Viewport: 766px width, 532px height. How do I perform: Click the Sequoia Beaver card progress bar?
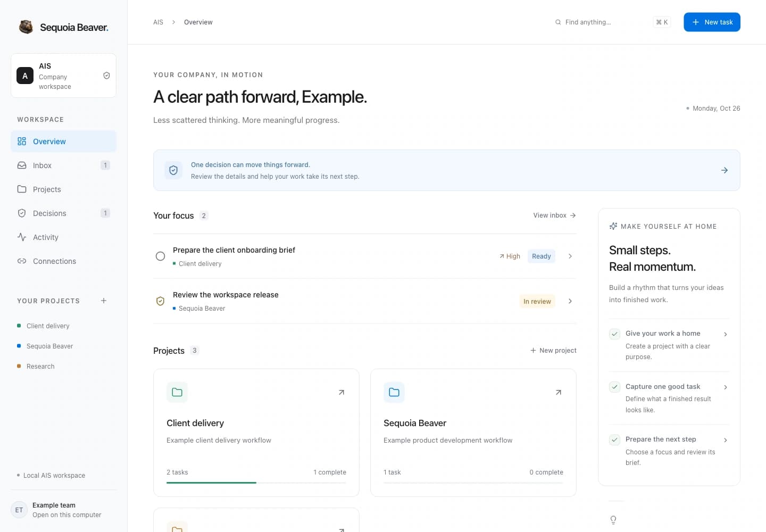[473, 483]
